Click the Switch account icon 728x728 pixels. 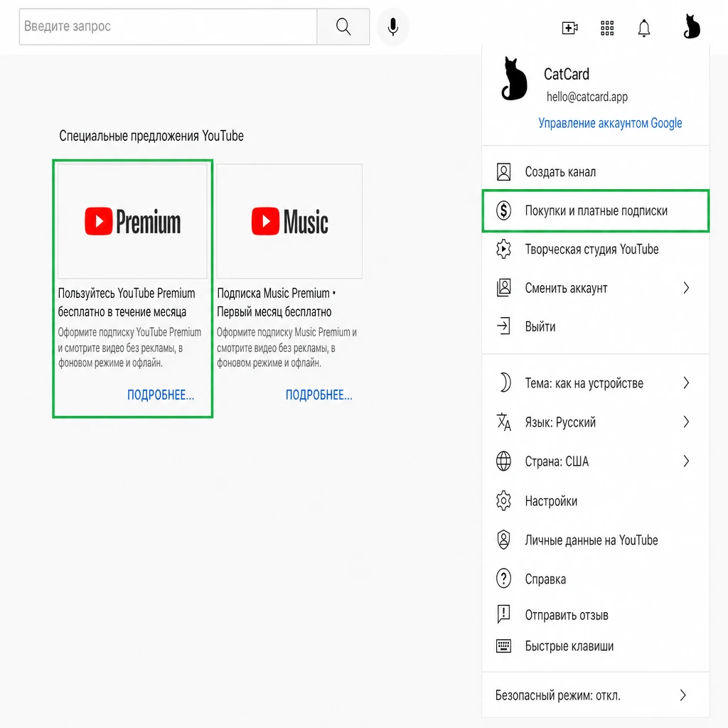pos(504,288)
